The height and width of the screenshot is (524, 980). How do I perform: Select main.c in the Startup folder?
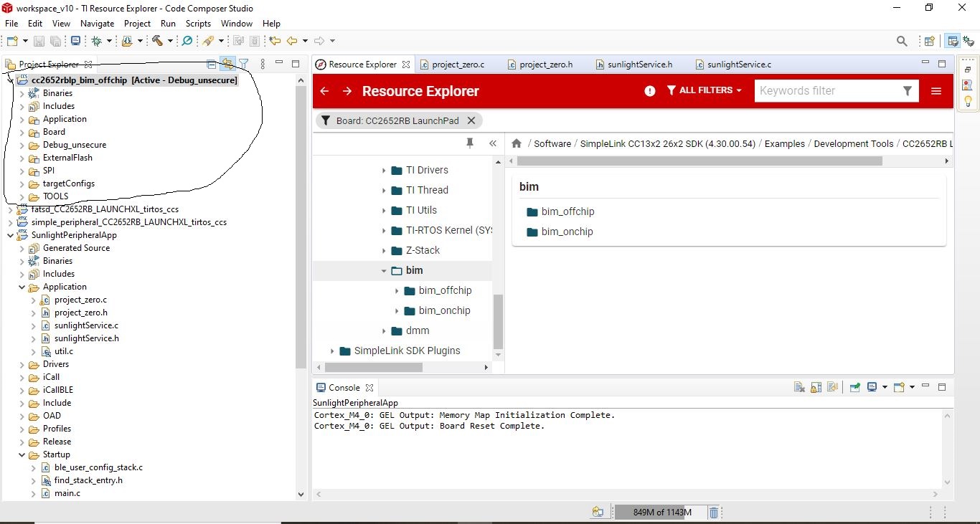point(67,493)
